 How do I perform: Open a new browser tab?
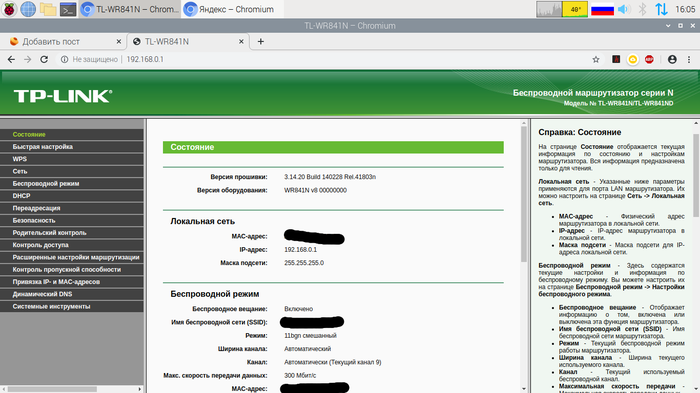click(x=261, y=42)
